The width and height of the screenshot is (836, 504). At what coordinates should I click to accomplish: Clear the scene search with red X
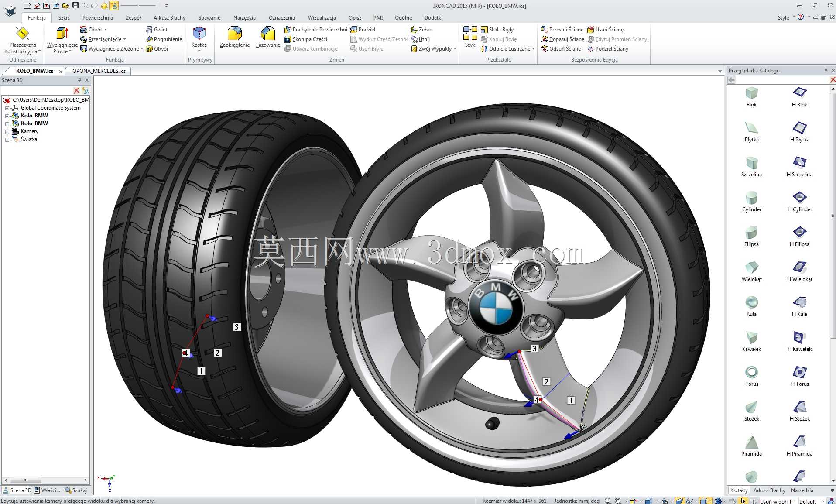(x=76, y=91)
